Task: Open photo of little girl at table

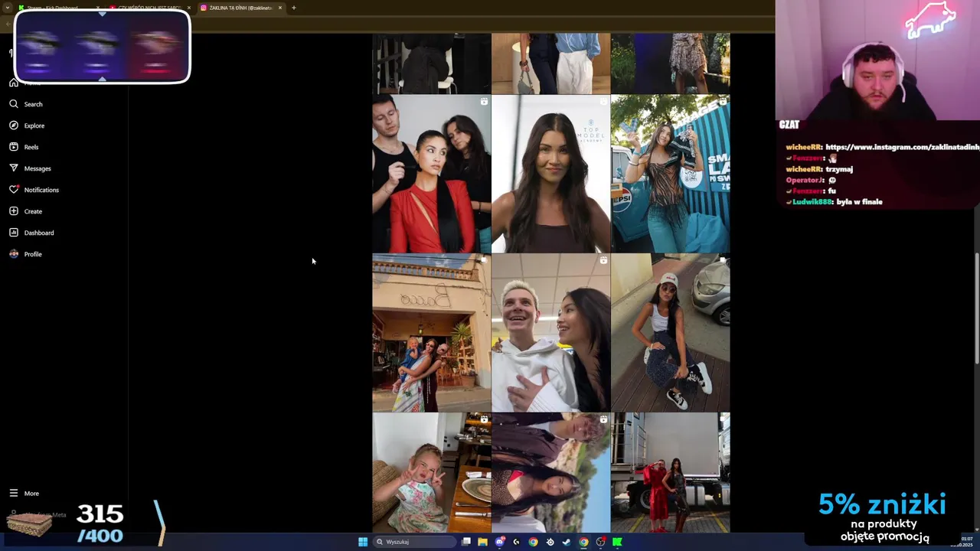Action: tap(431, 472)
